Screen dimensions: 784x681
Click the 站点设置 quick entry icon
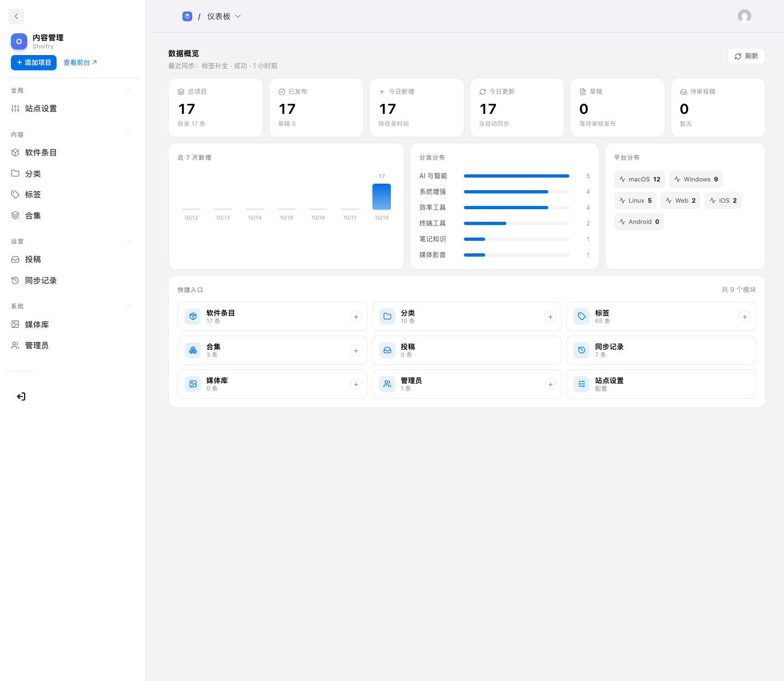(x=581, y=384)
